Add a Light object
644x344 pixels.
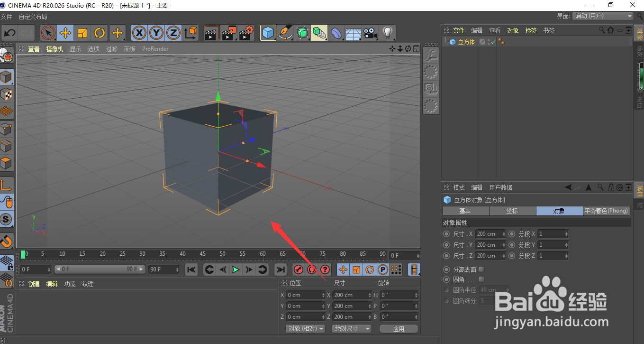point(388,33)
